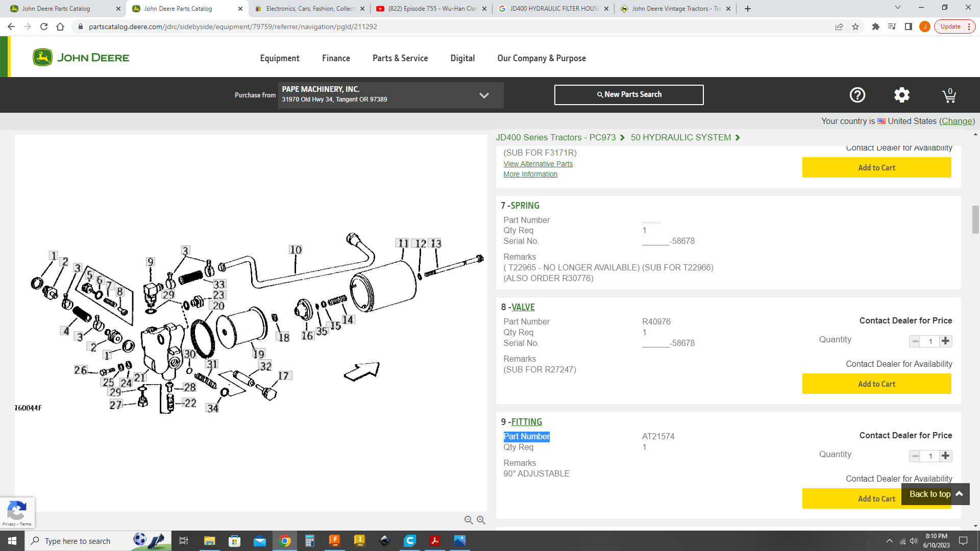
Task: Open the Parts & Service menu
Action: pyautogui.click(x=400, y=58)
